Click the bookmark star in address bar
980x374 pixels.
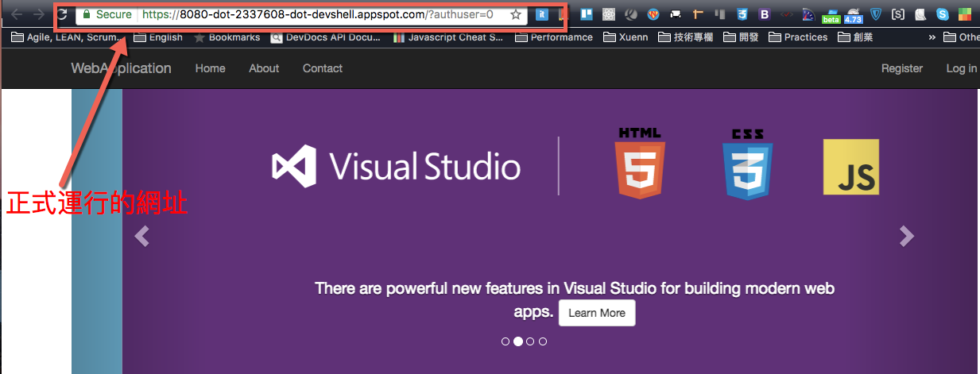pyautogui.click(x=516, y=14)
